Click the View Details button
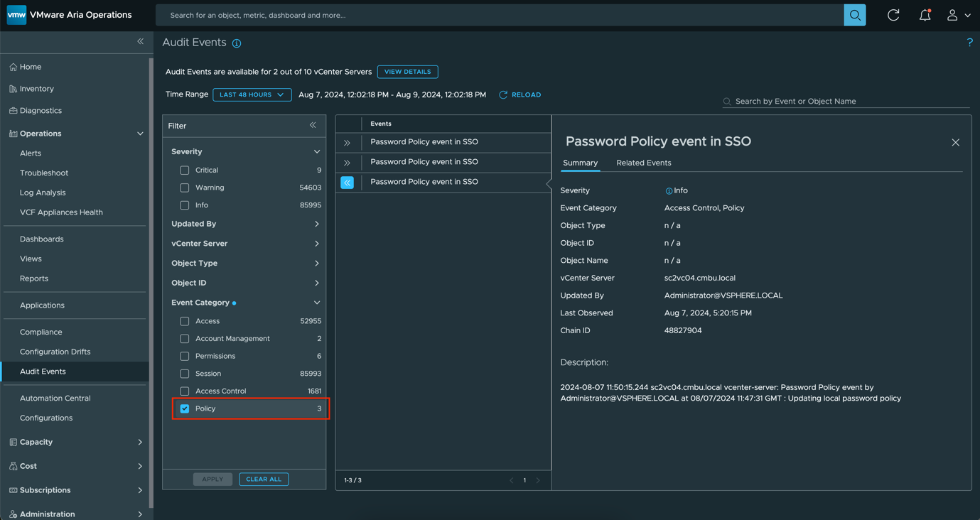This screenshot has width=980, height=520. pyautogui.click(x=408, y=72)
